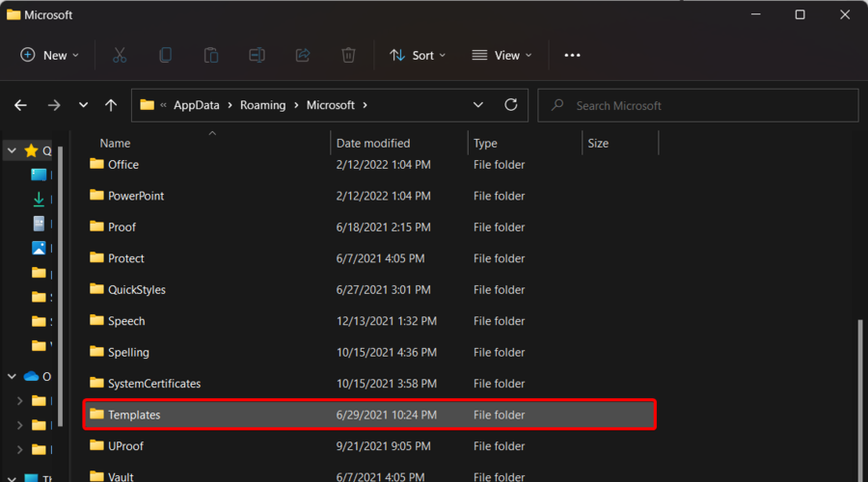The width and height of the screenshot is (868, 482).
Task: Click the Office folder icon
Action: point(96,164)
